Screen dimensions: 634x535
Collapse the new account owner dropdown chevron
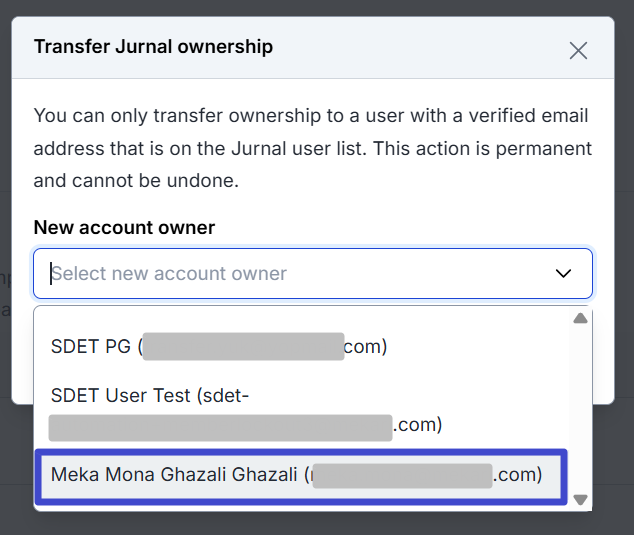coord(563,274)
